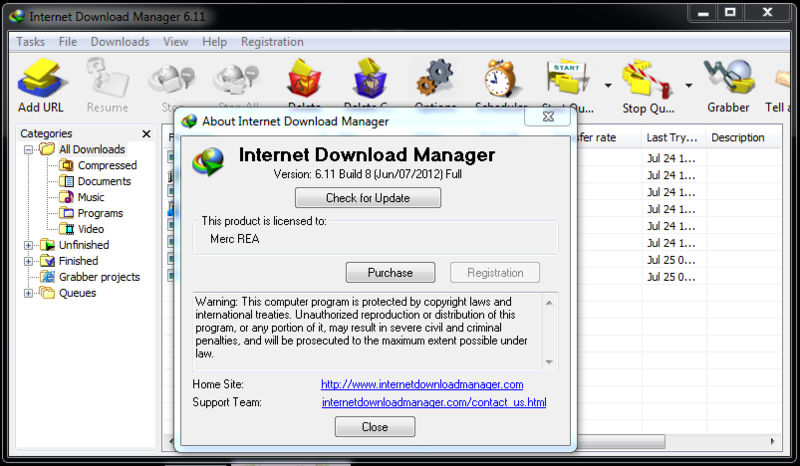Minimize the Internet Download Manager window
This screenshot has height=466, width=800.
tap(703, 13)
